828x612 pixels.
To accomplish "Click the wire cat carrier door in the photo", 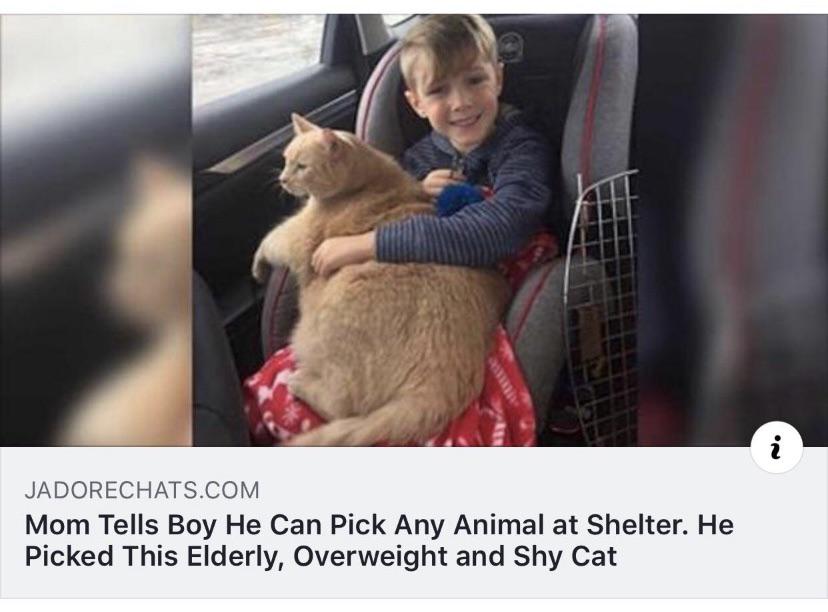I will [x=602, y=306].
